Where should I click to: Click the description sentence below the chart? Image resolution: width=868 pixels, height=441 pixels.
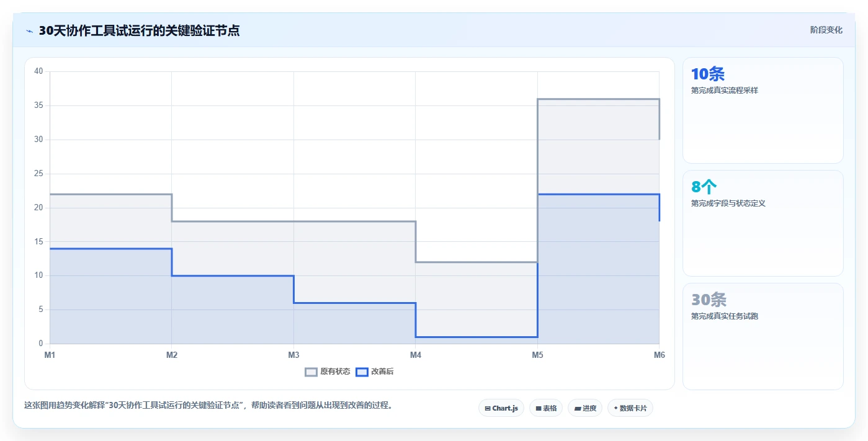pyautogui.click(x=208, y=406)
